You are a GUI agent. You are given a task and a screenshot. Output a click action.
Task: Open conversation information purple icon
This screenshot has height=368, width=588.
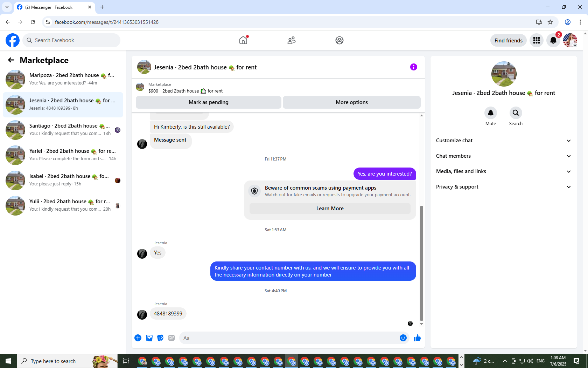point(414,67)
